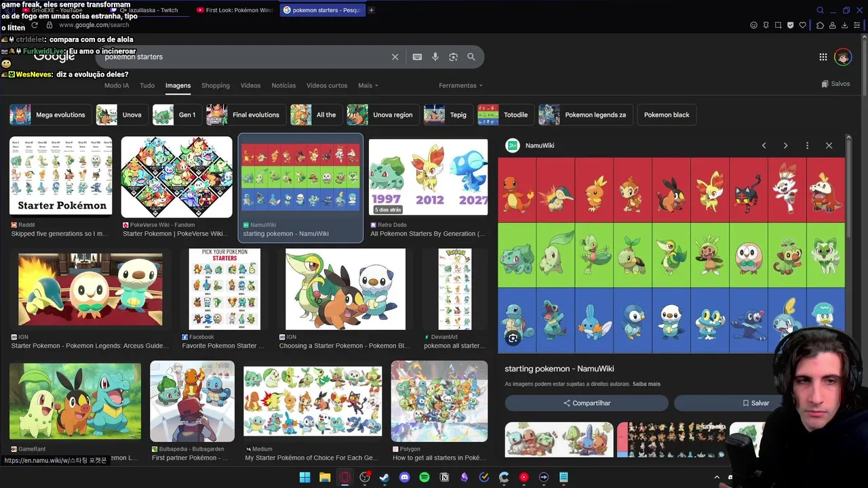The height and width of the screenshot is (488, 868).
Task: Close the NamuWiki image preview panel
Action: 829,146
